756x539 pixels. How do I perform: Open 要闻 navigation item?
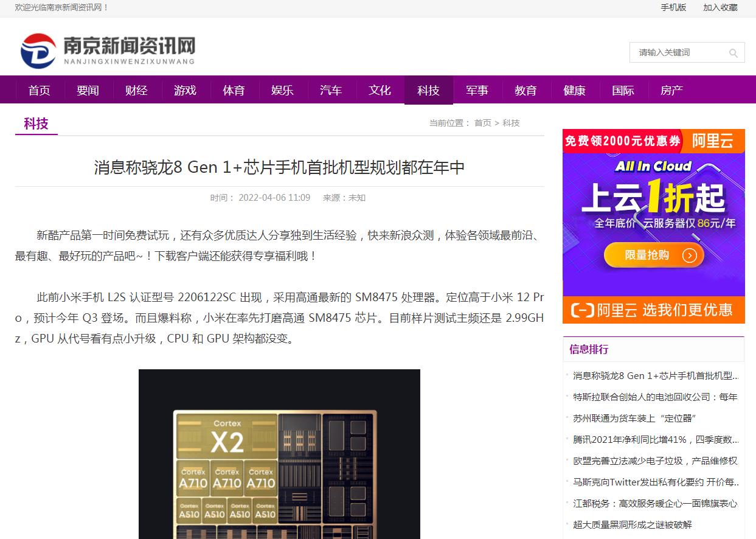point(88,90)
